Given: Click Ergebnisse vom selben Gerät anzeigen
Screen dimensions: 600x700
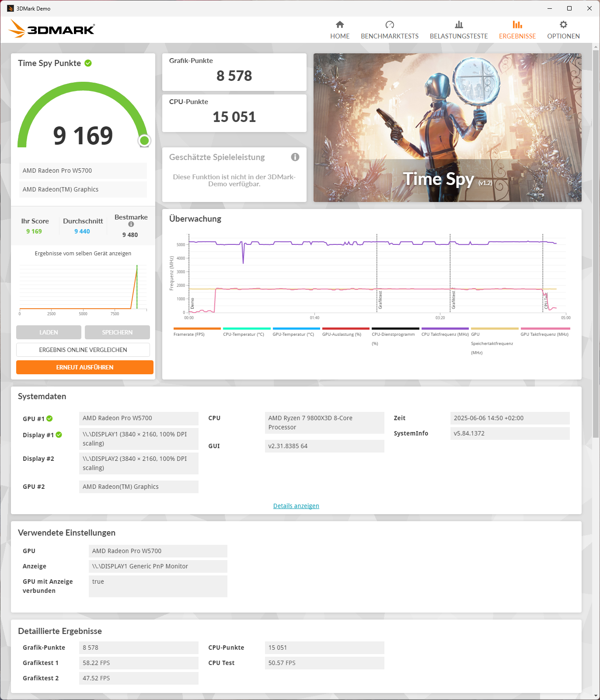Looking at the screenshot, I should (x=83, y=254).
